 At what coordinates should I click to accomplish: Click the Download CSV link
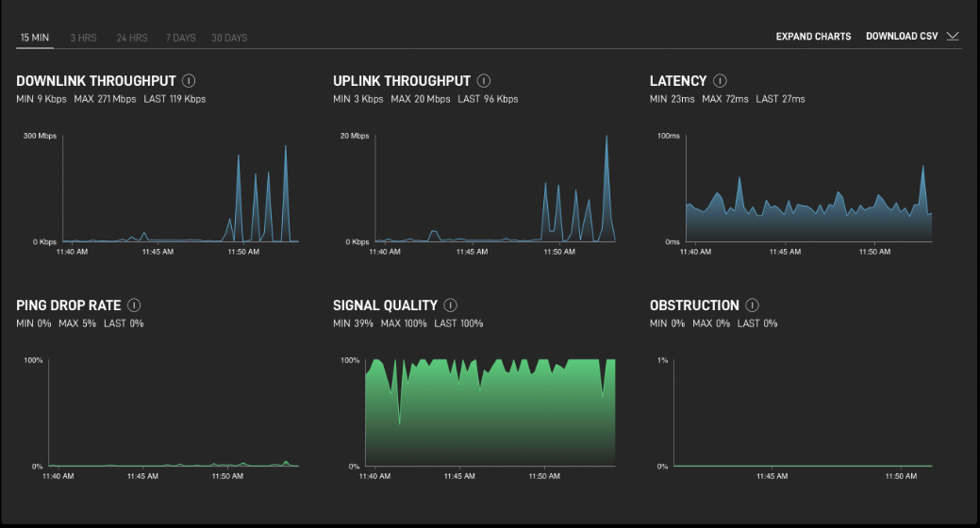902,37
